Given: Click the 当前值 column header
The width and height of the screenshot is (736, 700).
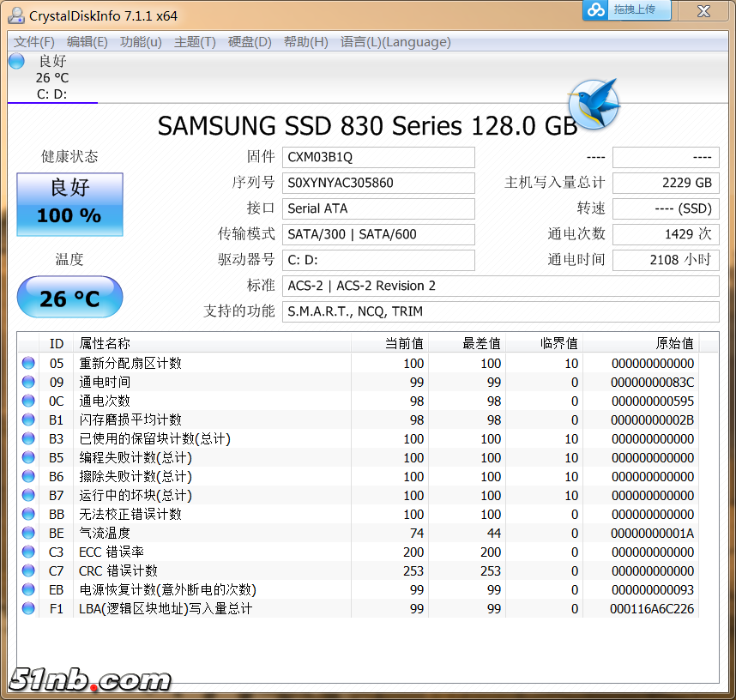Looking at the screenshot, I should pos(389,344).
